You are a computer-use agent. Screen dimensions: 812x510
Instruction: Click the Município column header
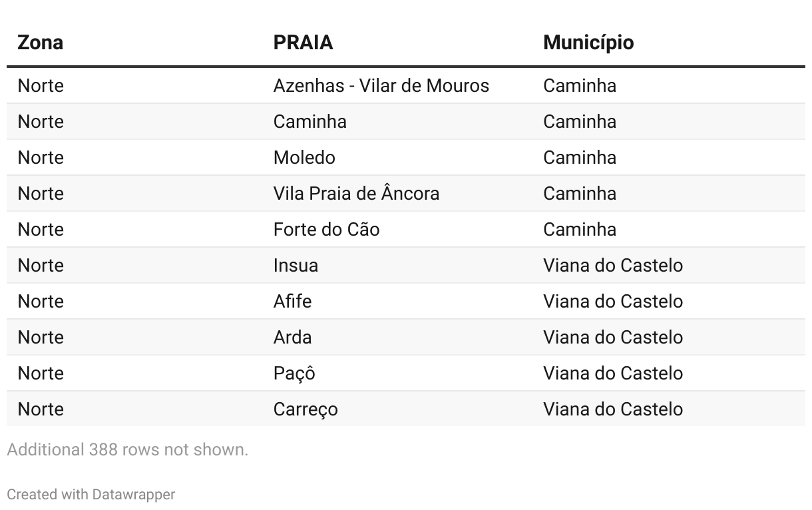tap(588, 43)
